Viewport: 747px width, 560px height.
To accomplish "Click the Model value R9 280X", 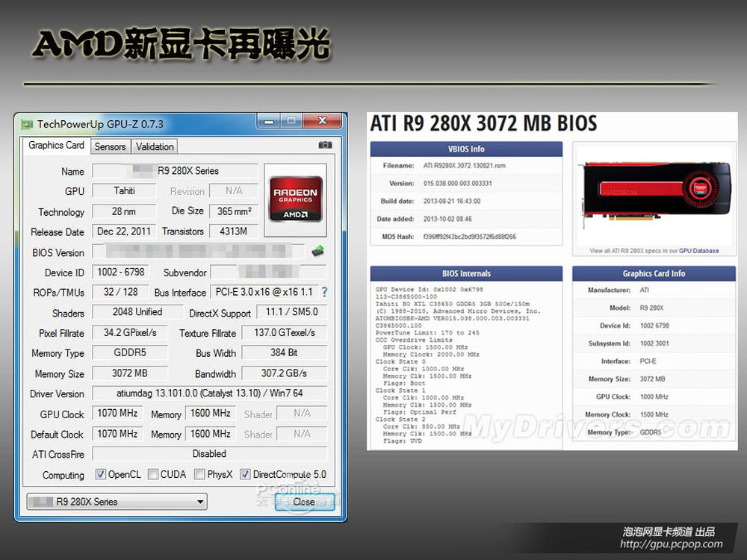I will 651,308.
